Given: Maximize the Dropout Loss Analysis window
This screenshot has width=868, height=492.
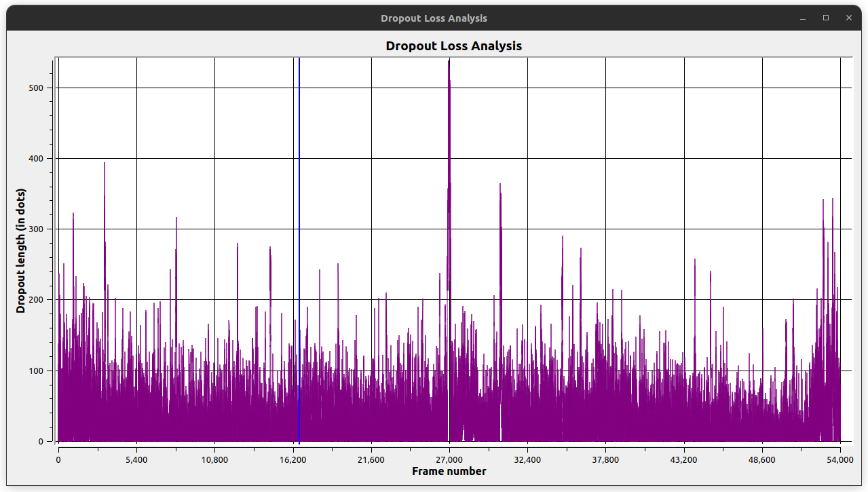Looking at the screenshot, I should [x=826, y=18].
